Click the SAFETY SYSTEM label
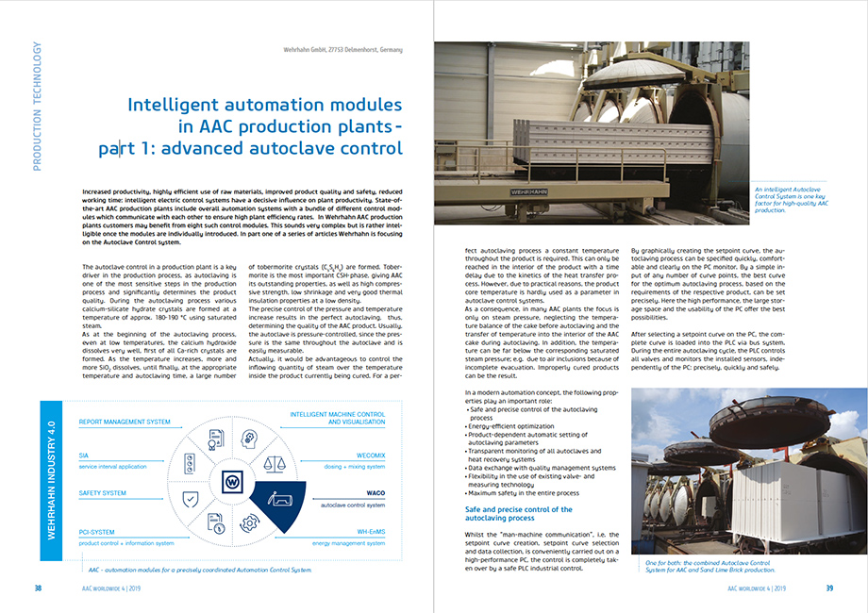The image size is (868, 613). coord(102,493)
